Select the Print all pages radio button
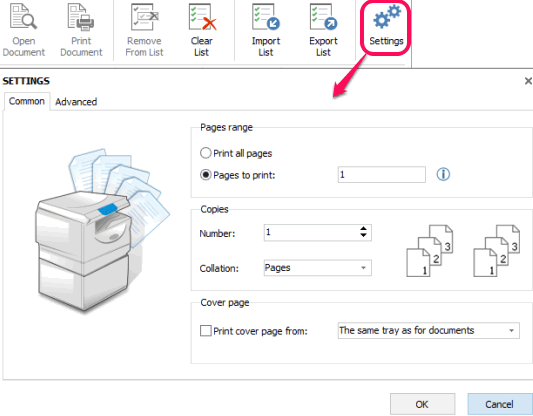Image resolution: width=533 pixels, height=416 pixels. 206,153
